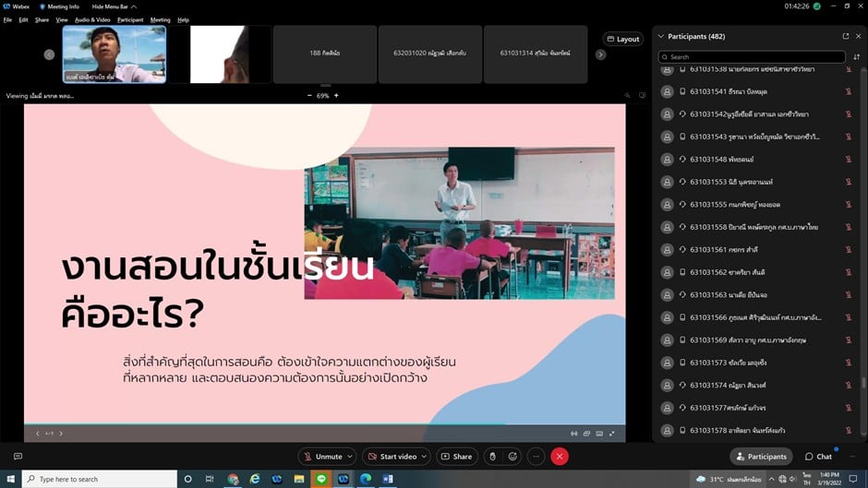Click the muted mic icon for 631031548
Viewport: 868px width, 488px height.
pyautogui.click(x=848, y=160)
